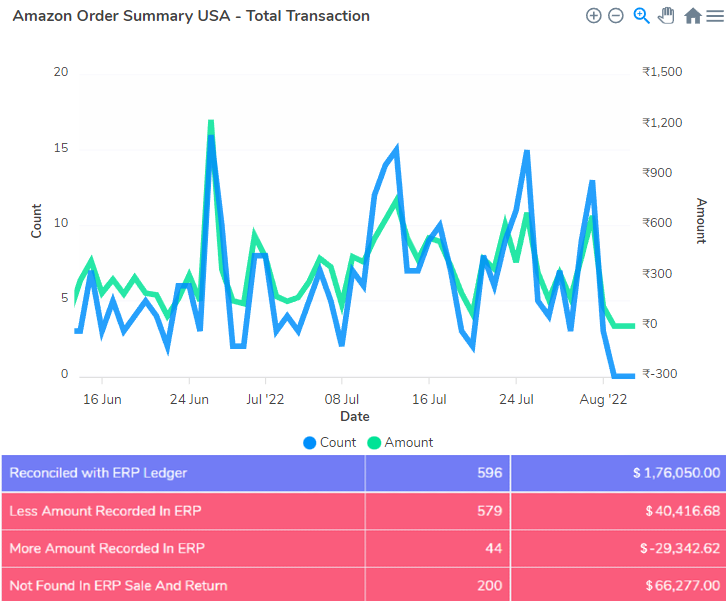This screenshot has width=726, height=601.
Task: Click the 24 Jul date axis label
Action: pyautogui.click(x=516, y=399)
